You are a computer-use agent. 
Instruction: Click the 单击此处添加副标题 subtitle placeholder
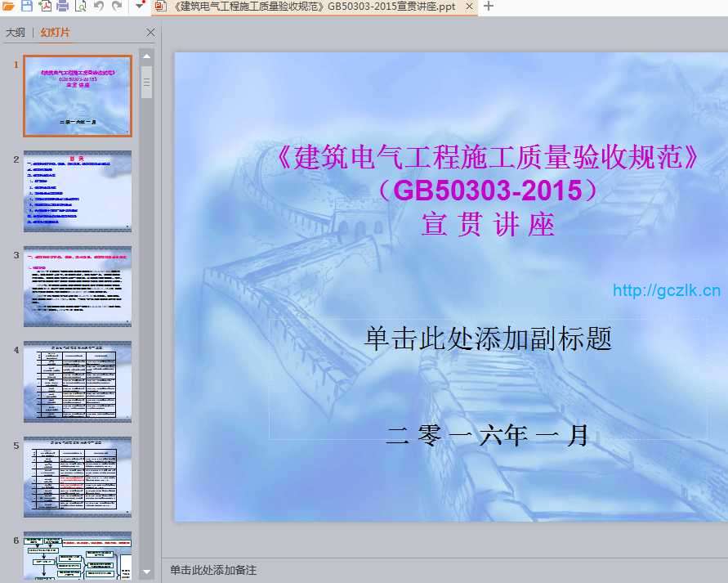click(x=488, y=339)
